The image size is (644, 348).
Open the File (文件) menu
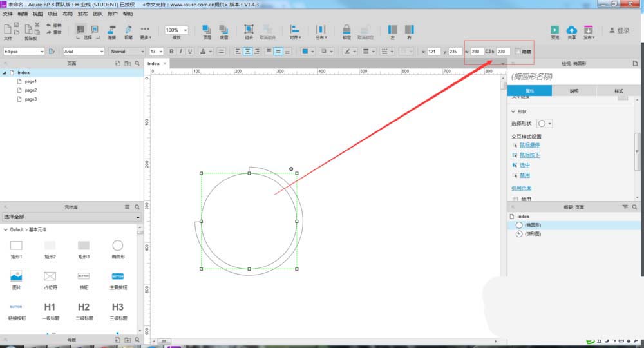(7, 14)
